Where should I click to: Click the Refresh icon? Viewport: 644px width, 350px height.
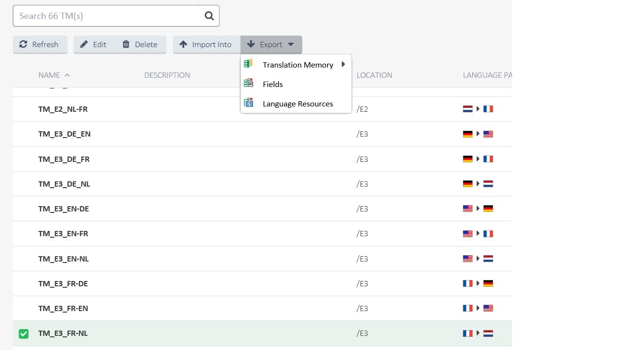pyautogui.click(x=23, y=44)
